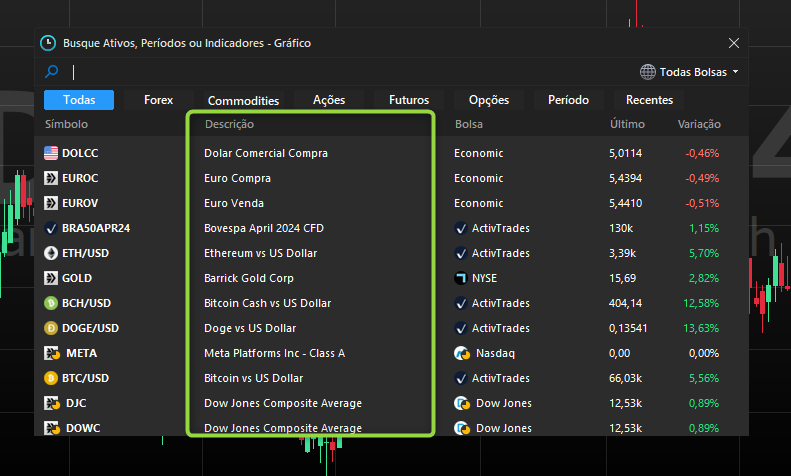Viewport: 791px width, 476px height.
Task: Click the US flag icon beside DOLCC
Action: click(x=52, y=153)
